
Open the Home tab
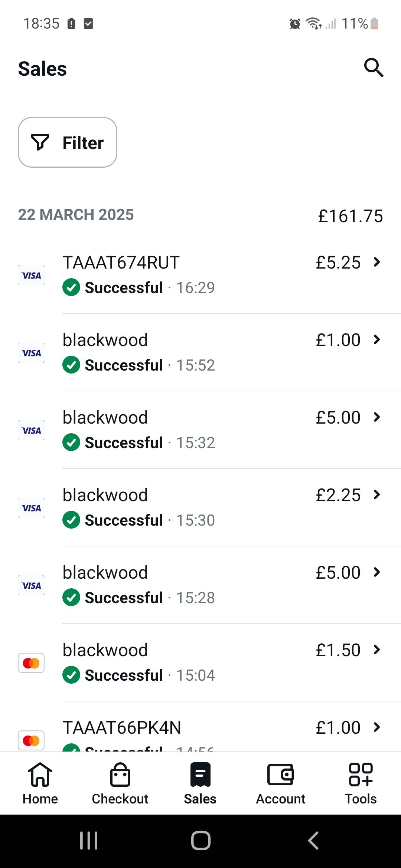[40, 783]
